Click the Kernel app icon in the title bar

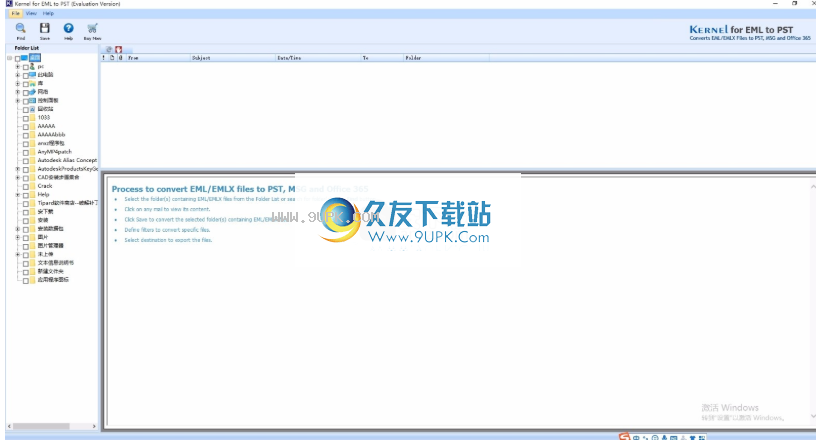pos(9,3)
